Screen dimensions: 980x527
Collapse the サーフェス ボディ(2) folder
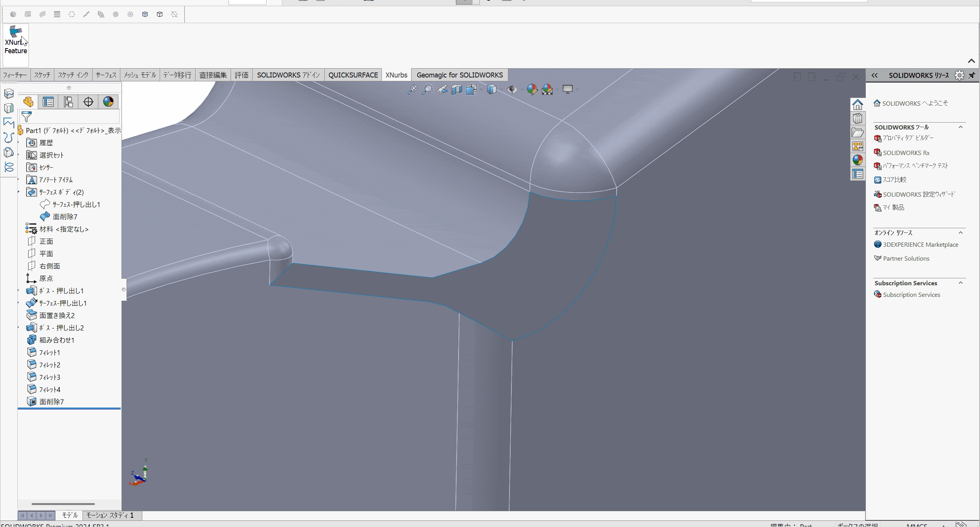click(x=19, y=192)
